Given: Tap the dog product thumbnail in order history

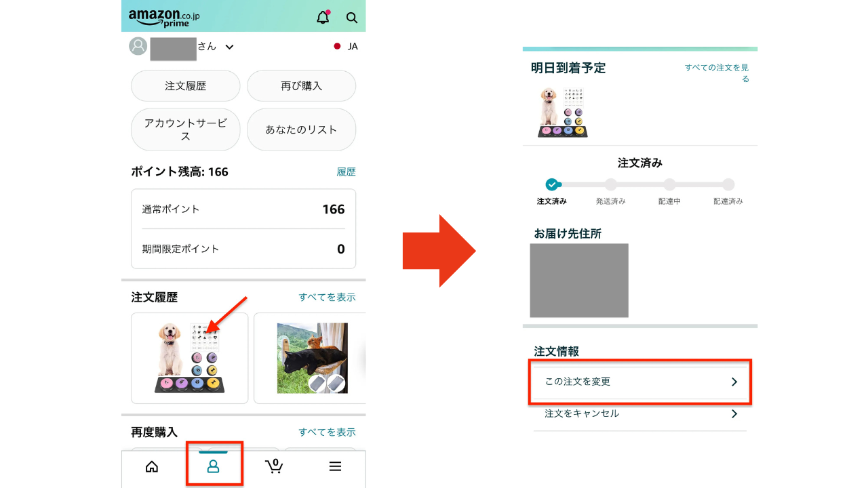Looking at the screenshot, I should point(189,358).
